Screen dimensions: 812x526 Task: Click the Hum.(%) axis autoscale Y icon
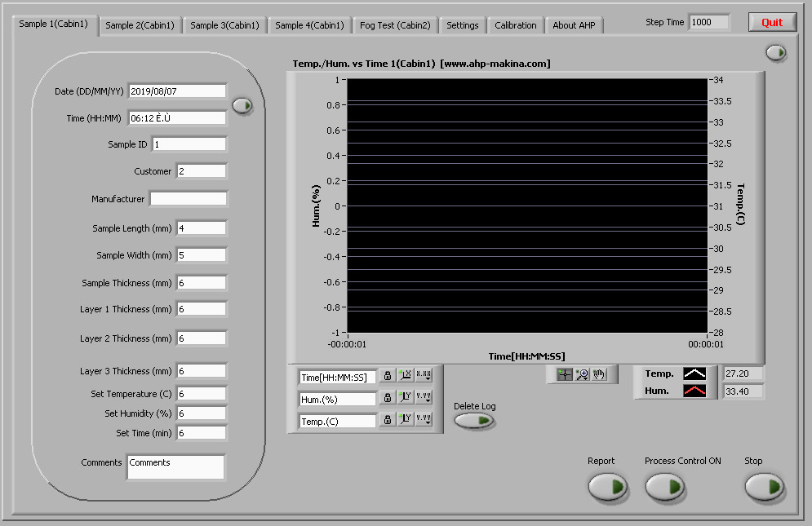tap(406, 398)
